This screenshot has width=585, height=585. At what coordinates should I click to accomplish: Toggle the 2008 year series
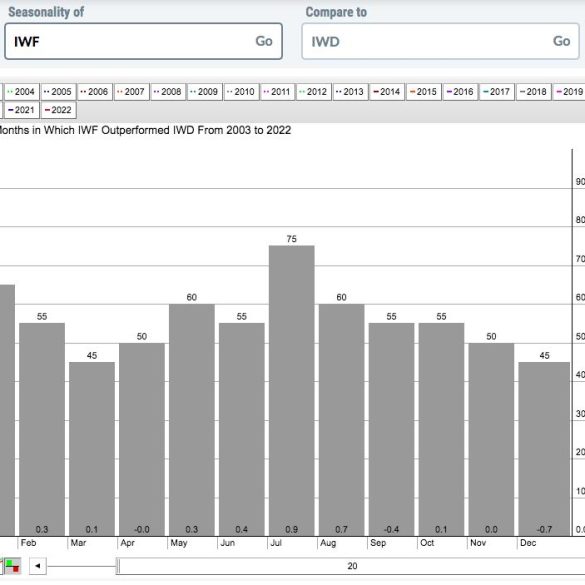click(168, 92)
